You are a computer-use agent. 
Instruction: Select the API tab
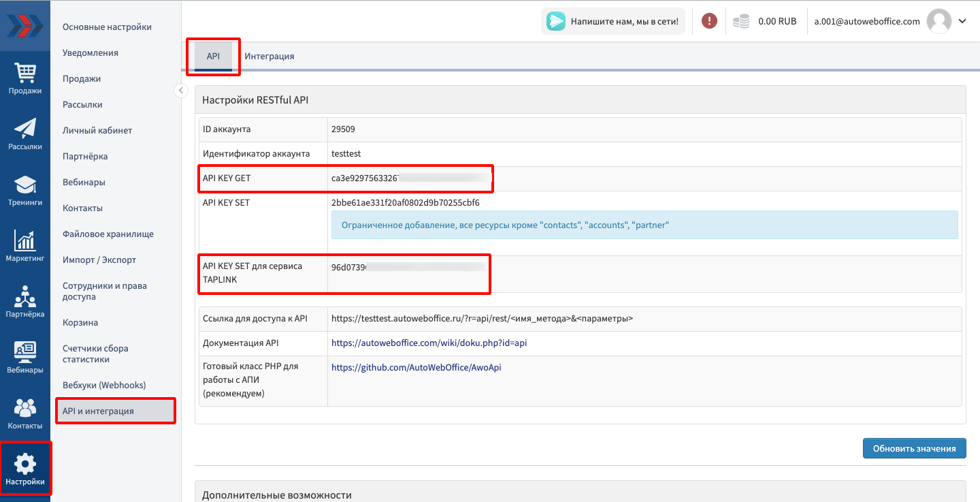(x=213, y=57)
